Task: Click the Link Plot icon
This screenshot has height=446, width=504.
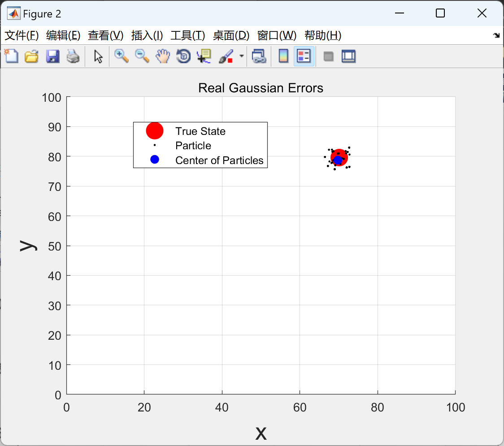Action: (259, 56)
